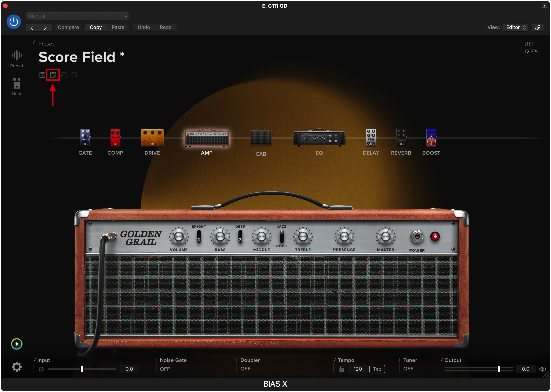Screen dimensions: 551x392
Task: Open the settings gear at bottom left
Action: 17,367
